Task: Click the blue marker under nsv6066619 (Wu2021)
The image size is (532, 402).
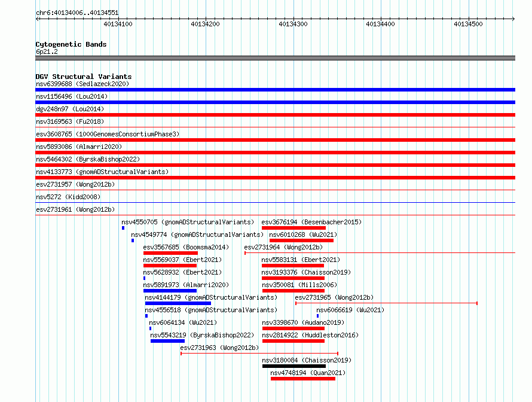Action: click(317, 316)
